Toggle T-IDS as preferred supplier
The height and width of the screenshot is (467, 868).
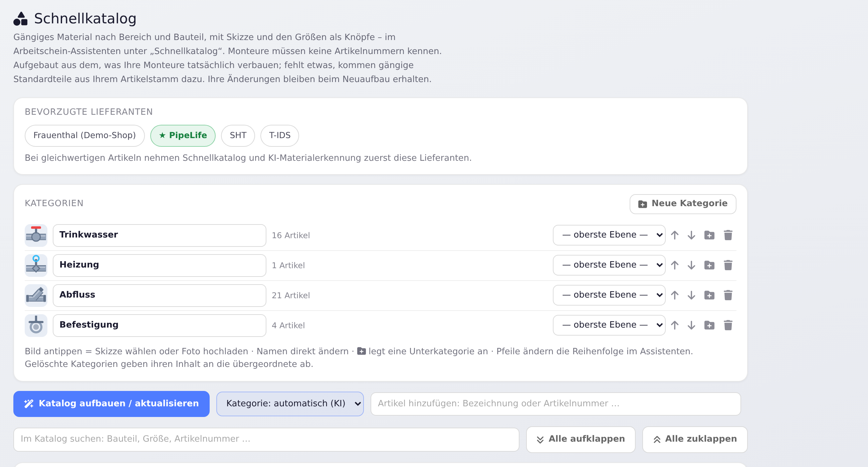[x=280, y=135]
